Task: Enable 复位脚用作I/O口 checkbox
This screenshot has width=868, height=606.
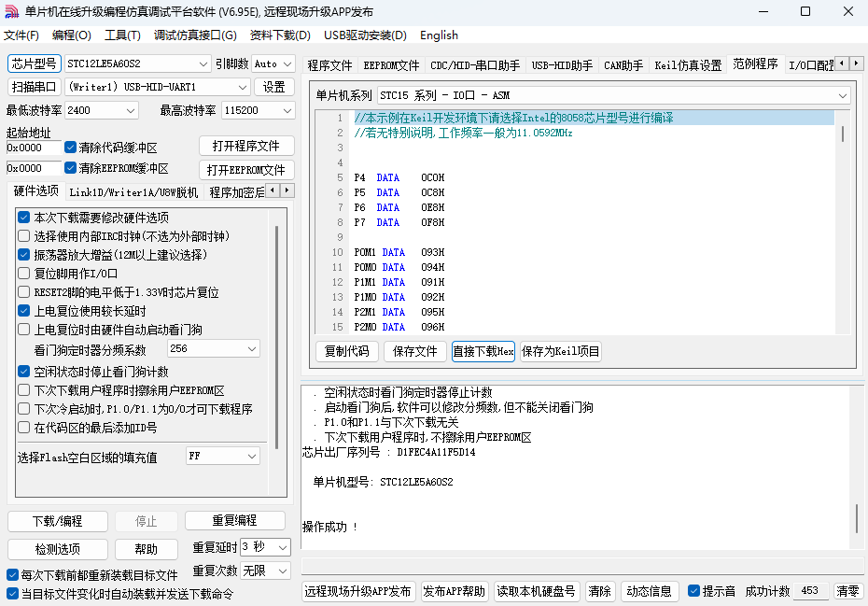Action: coord(24,274)
